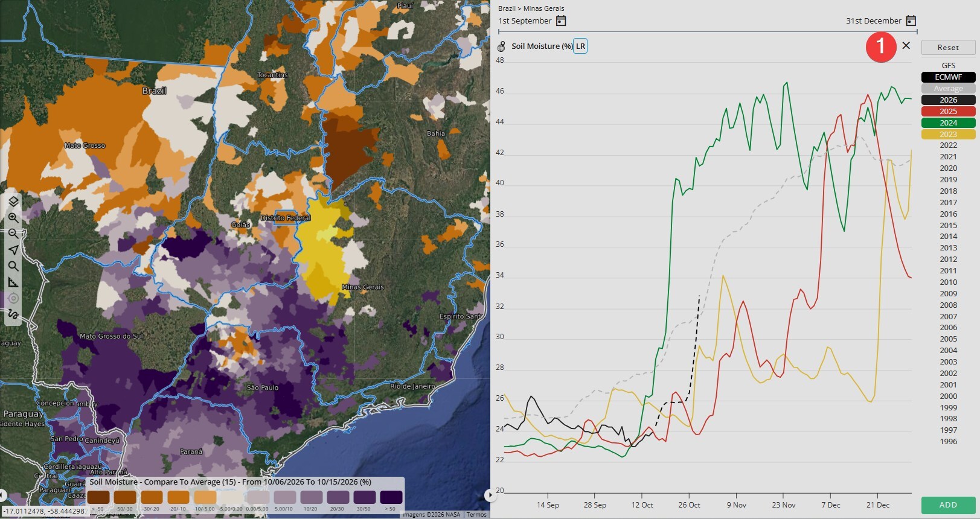Click the Tocantins map label
The height and width of the screenshot is (519, 980).
pos(273,75)
